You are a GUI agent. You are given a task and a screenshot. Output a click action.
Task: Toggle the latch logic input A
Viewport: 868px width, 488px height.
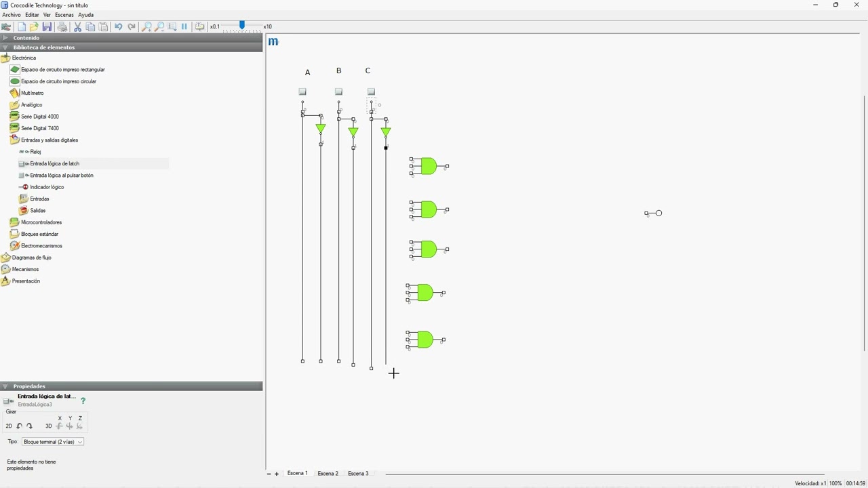coord(302,91)
